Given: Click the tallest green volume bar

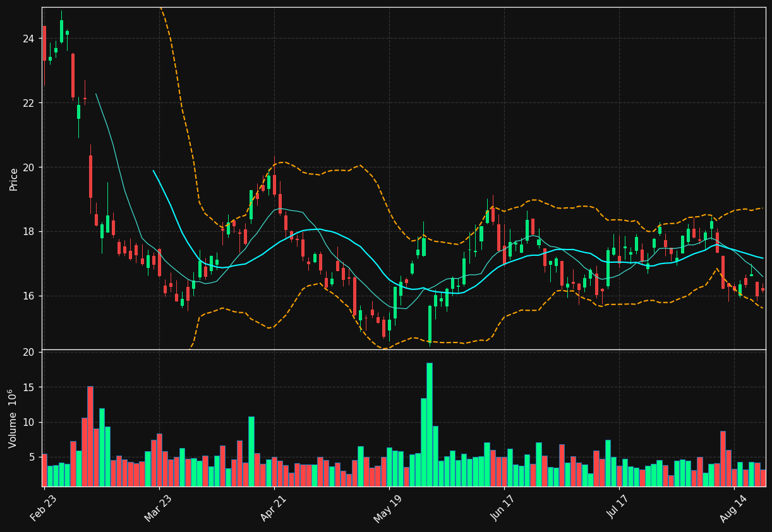Looking at the screenshot, I should [x=430, y=425].
